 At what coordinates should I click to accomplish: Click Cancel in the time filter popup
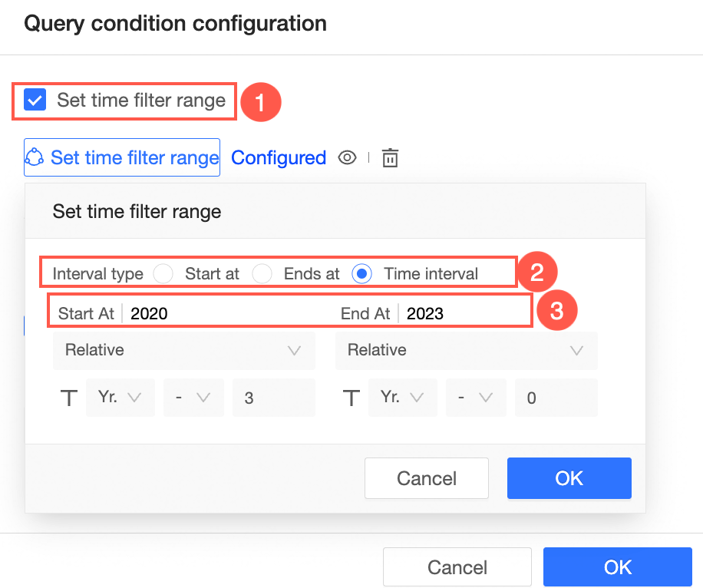(x=426, y=479)
